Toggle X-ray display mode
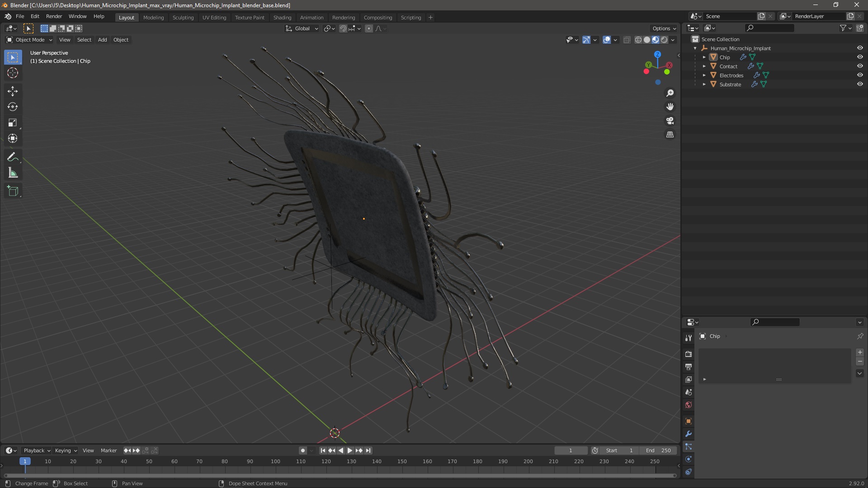This screenshot has width=868, height=488. [627, 40]
